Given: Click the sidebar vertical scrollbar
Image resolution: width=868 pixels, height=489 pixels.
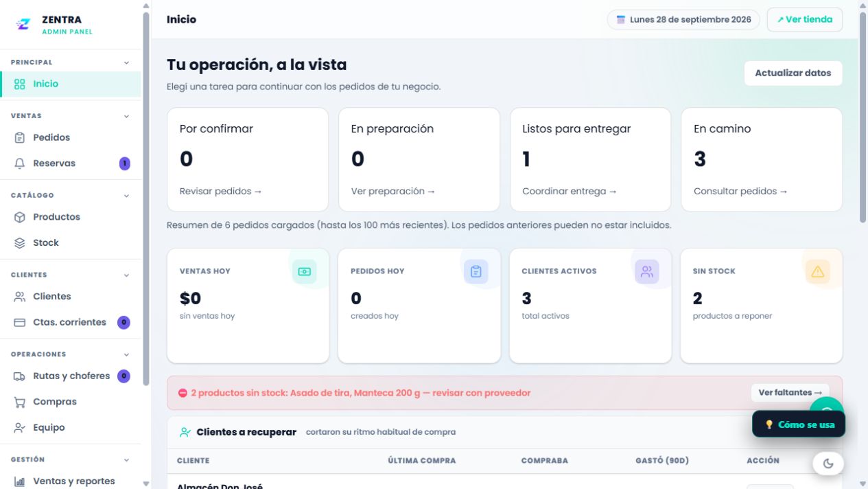Looking at the screenshot, I should click(x=145, y=199).
